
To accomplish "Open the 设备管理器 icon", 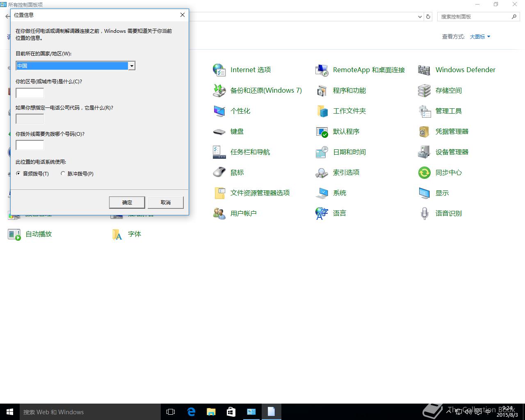I will tap(425, 152).
